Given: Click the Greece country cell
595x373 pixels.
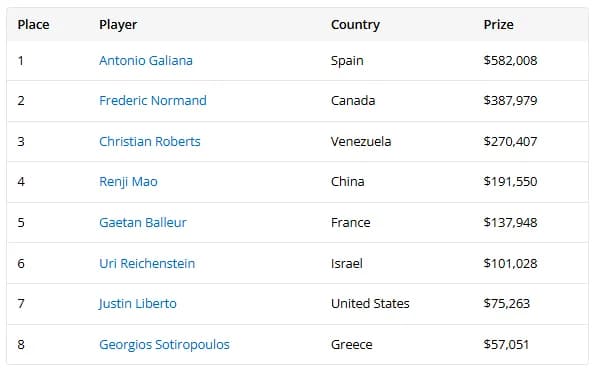Looking at the screenshot, I should [351, 345].
